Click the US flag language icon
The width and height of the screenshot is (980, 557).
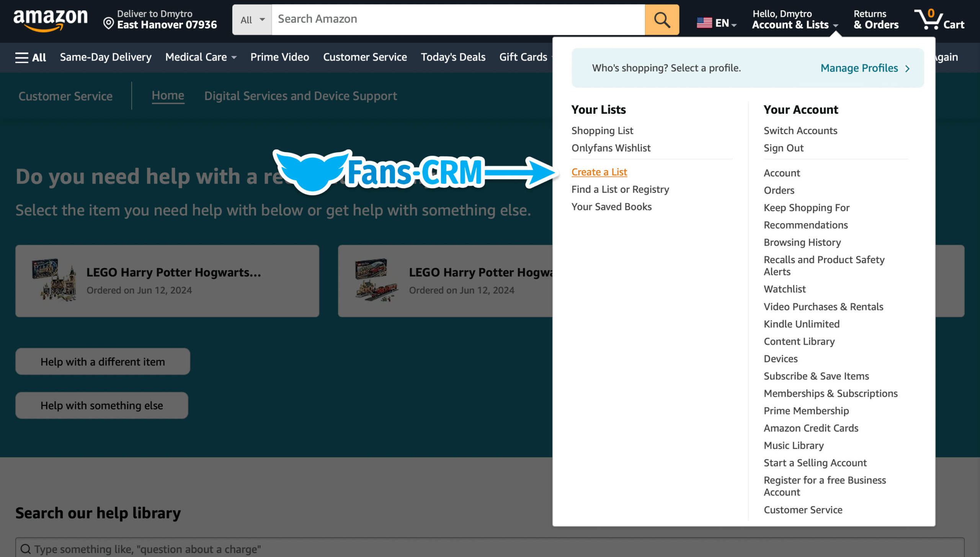point(704,23)
